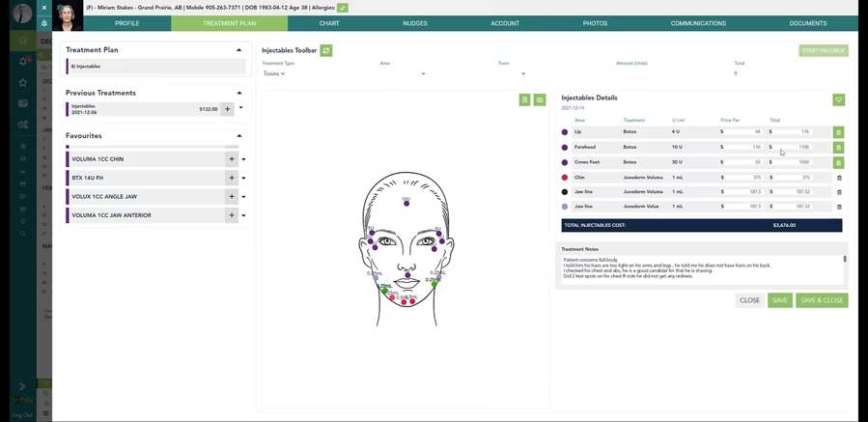This screenshot has width=868, height=422.
Task: Click the purple Forehead color dot
Action: click(565, 148)
